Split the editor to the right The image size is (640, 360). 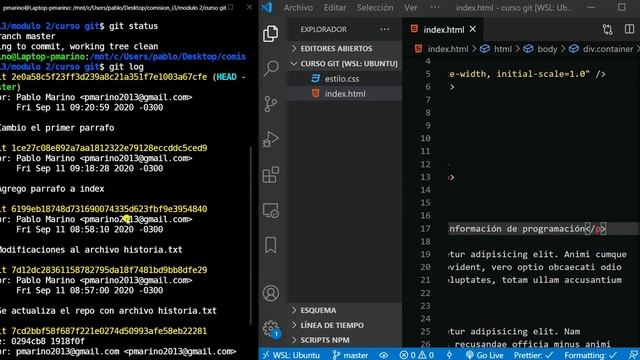click(629, 29)
